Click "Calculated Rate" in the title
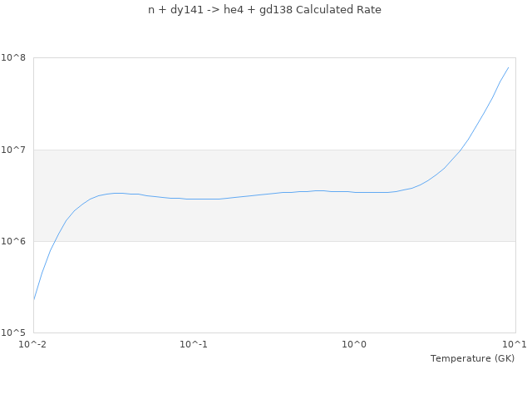Viewport: 532px width, 399px height. [x=338, y=10]
